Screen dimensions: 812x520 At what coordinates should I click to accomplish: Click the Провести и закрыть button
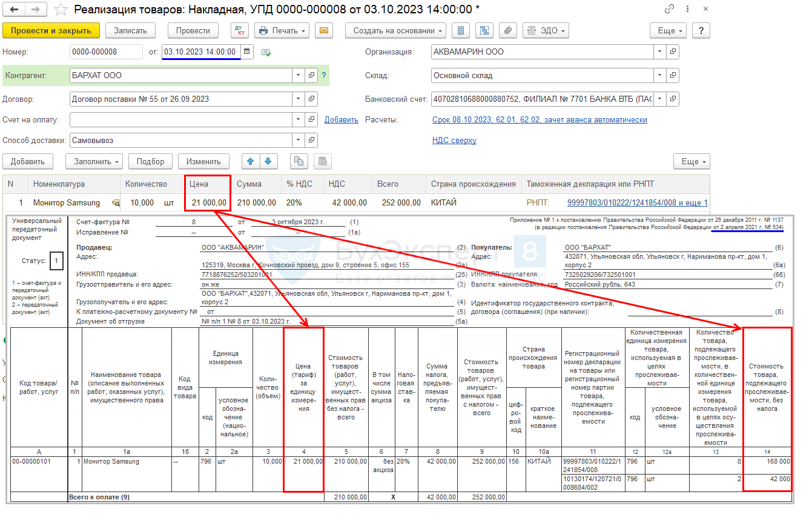click(x=51, y=31)
